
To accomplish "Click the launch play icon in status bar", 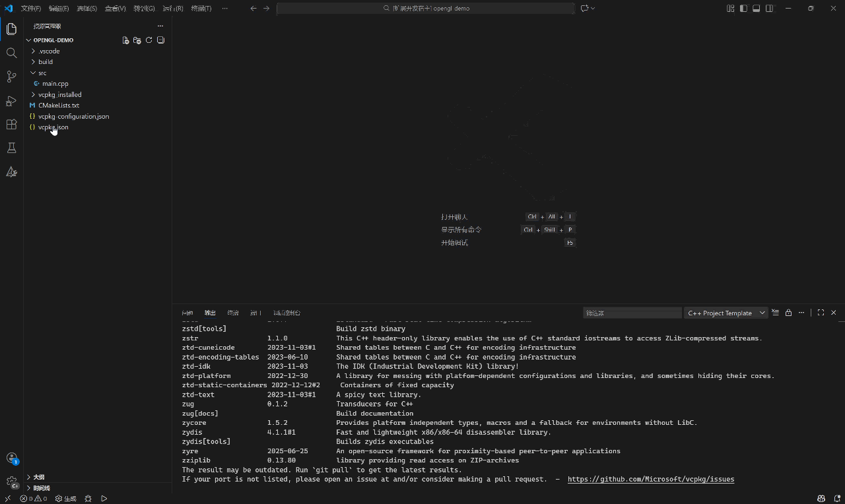I will [x=104, y=499].
